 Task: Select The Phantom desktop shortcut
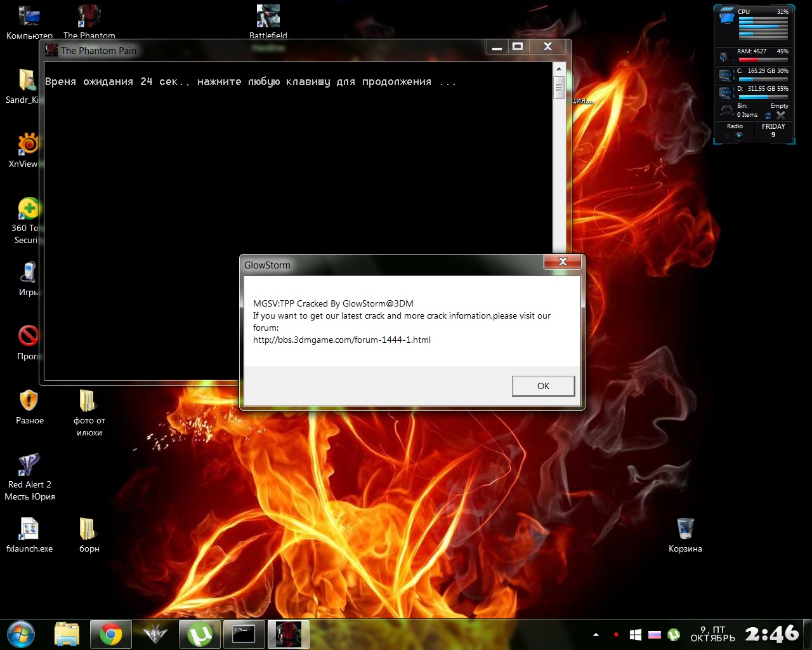(x=89, y=22)
